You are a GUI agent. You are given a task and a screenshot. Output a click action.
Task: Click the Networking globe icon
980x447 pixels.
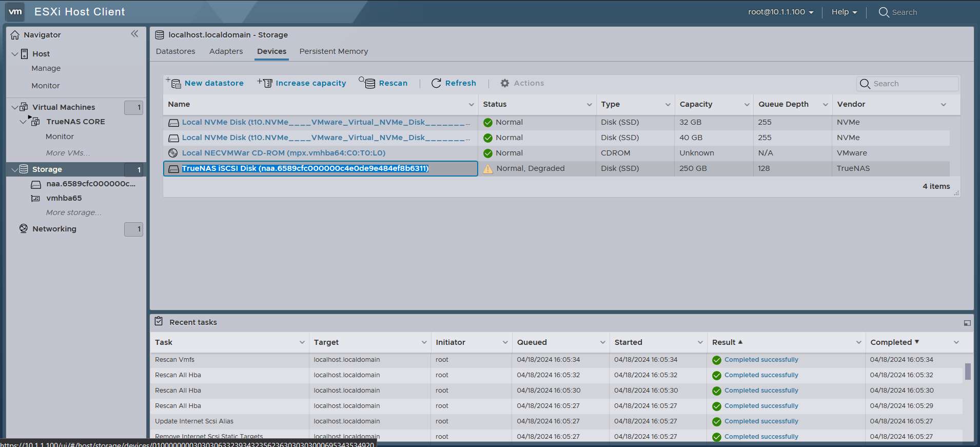point(24,228)
